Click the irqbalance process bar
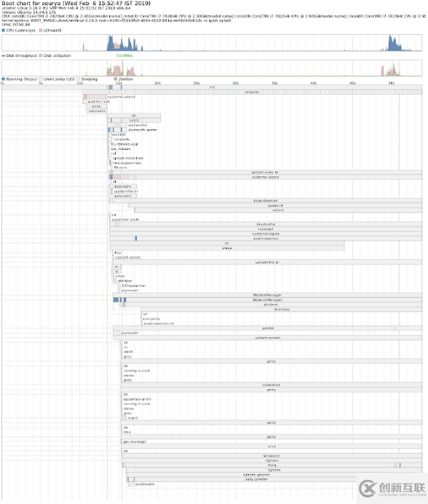This screenshot has width=428, height=504. (x=271, y=385)
